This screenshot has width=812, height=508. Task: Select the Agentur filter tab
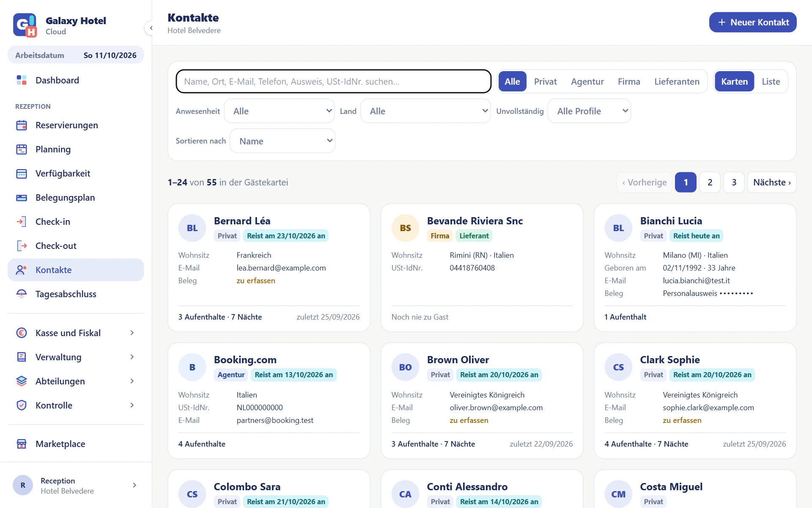(x=587, y=81)
